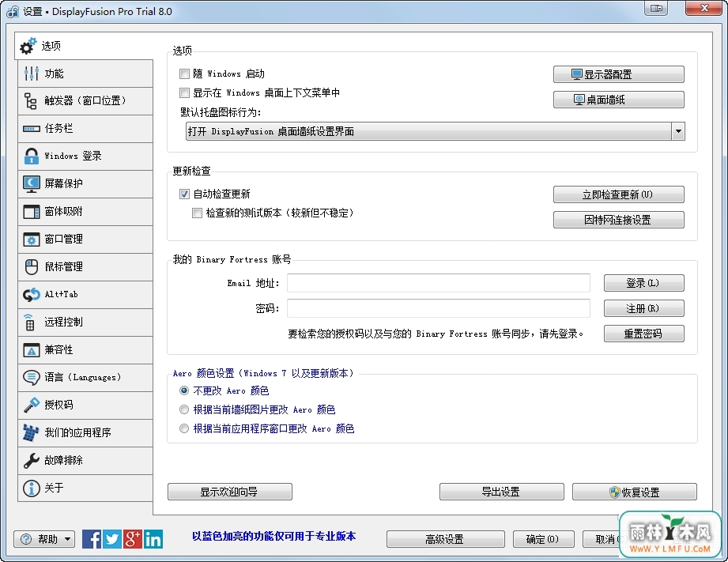Click the window gear icon for 窗口管理
Viewport: 728px width, 562px height.
31,240
